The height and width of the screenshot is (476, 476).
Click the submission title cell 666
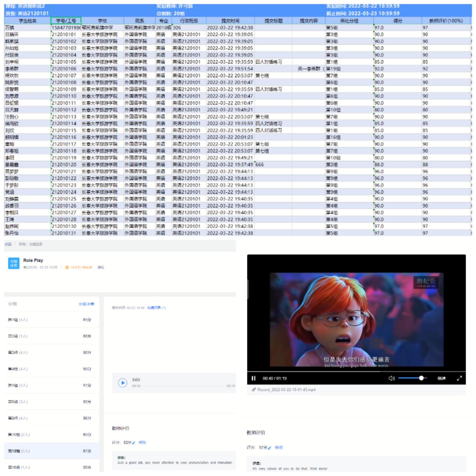pos(274,165)
